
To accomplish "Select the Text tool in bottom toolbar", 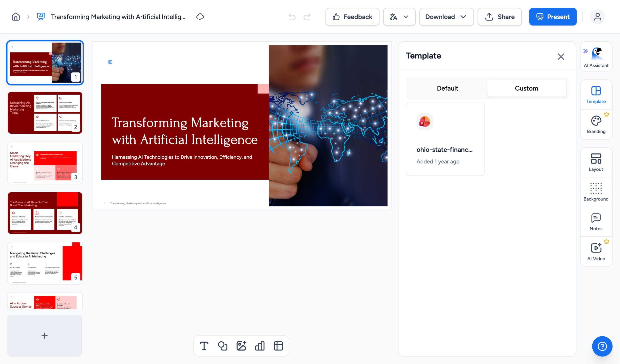I will (204, 346).
